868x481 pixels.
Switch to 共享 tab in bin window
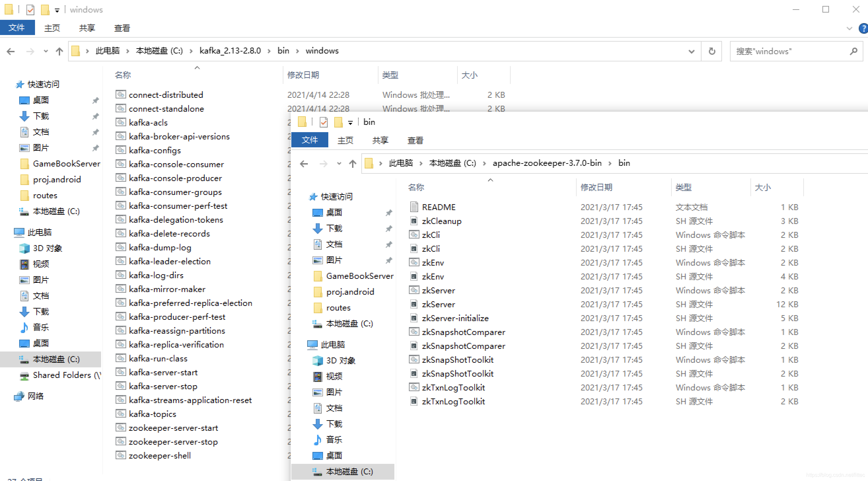pyautogui.click(x=380, y=140)
